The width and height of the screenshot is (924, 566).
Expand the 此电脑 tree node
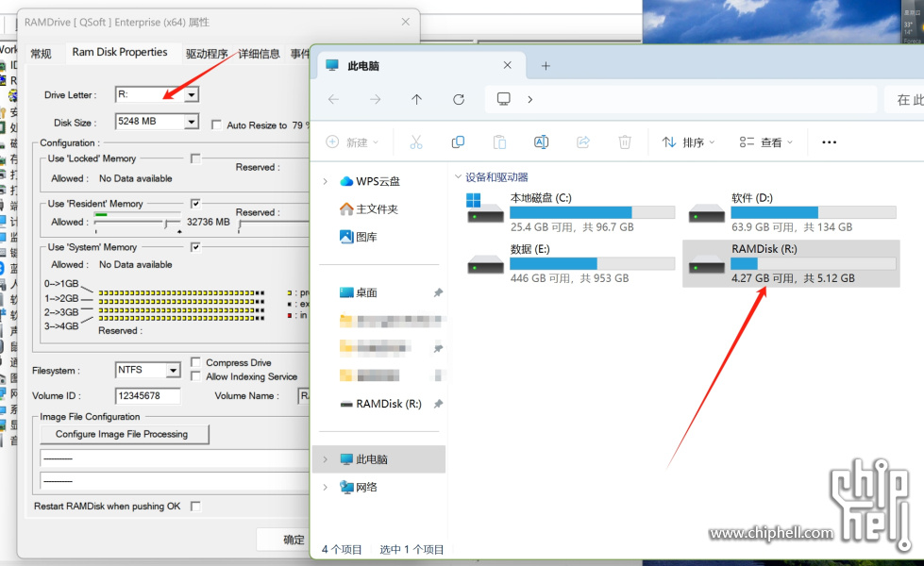pyautogui.click(x=326, y=459)
